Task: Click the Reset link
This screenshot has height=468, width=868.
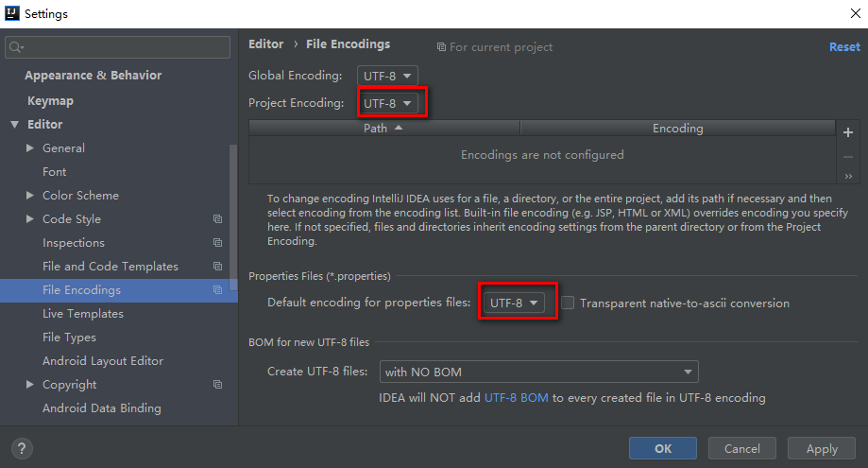Action: (844, 46)
